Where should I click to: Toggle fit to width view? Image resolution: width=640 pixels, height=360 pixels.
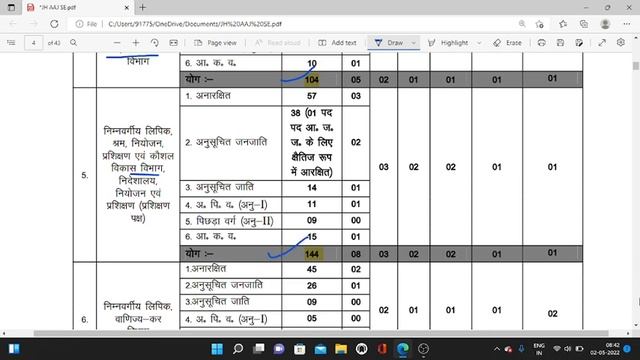tap(173, 42)
